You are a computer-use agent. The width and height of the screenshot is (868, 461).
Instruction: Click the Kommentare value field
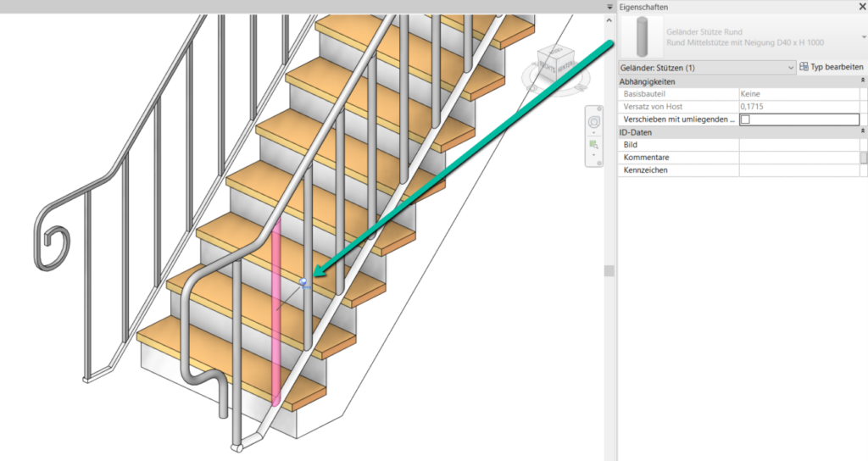pos(798,158)
